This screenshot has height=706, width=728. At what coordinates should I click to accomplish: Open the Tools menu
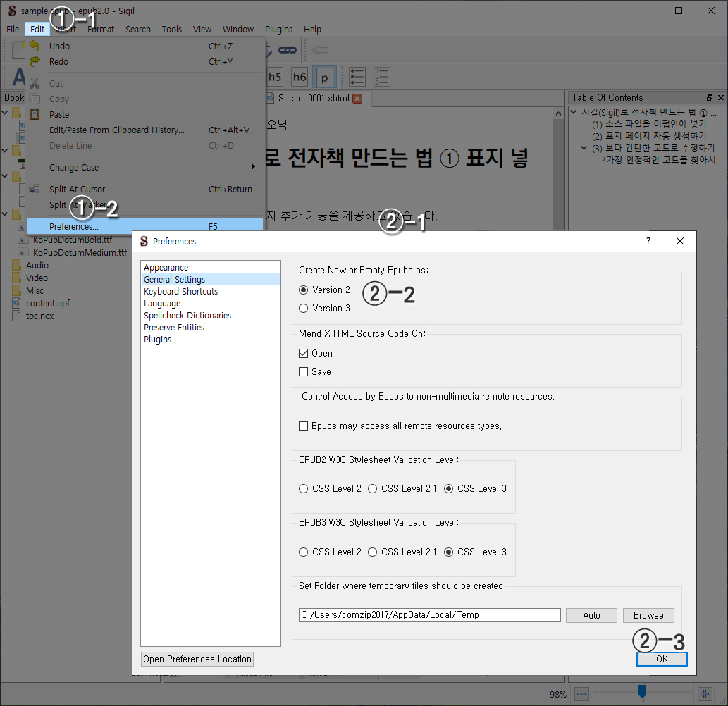pyautogui.click(x=172, y=30)
